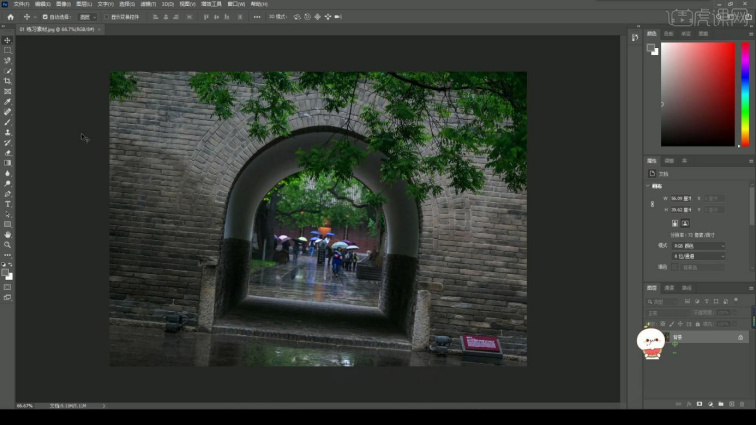Click the canvas width W input field
The image size is (756, 426).
point(681,198)
